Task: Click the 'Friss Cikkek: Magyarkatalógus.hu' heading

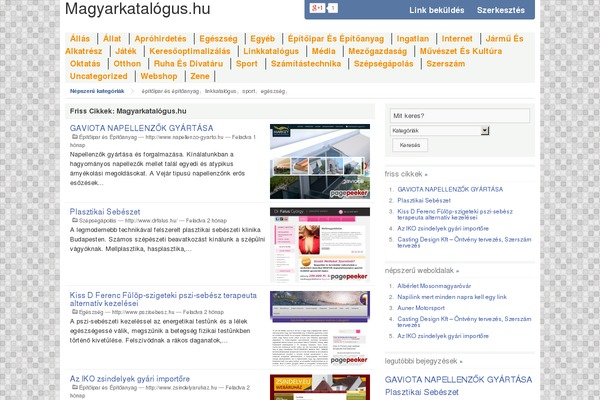Action: 128,111
